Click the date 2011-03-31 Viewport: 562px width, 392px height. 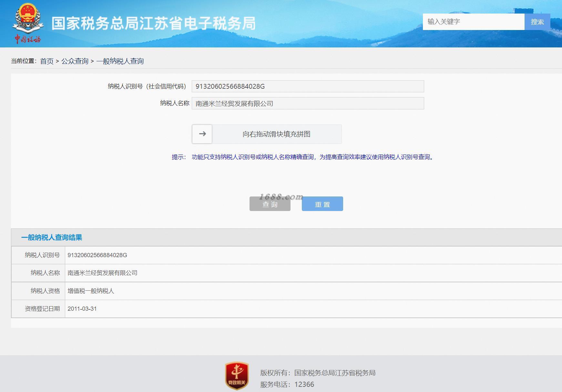[x=82, y=309]
